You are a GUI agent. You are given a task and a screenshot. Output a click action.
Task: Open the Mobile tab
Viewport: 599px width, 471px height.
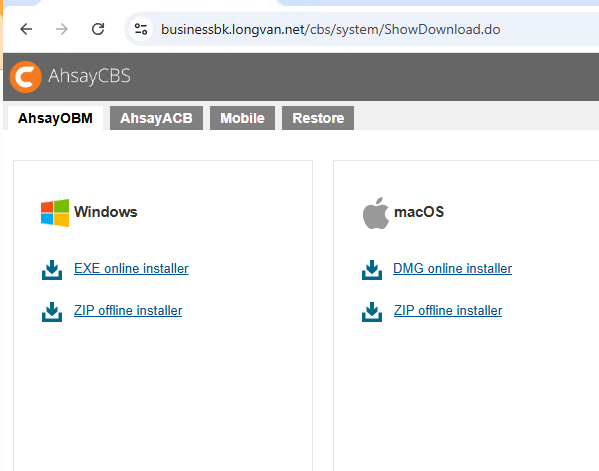tap(242, 118)
